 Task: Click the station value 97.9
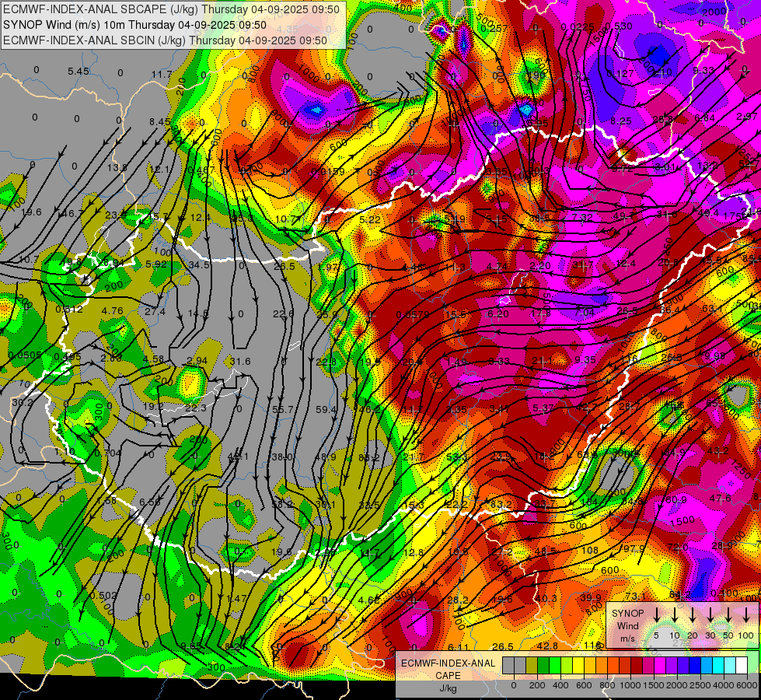coord(634,548)
